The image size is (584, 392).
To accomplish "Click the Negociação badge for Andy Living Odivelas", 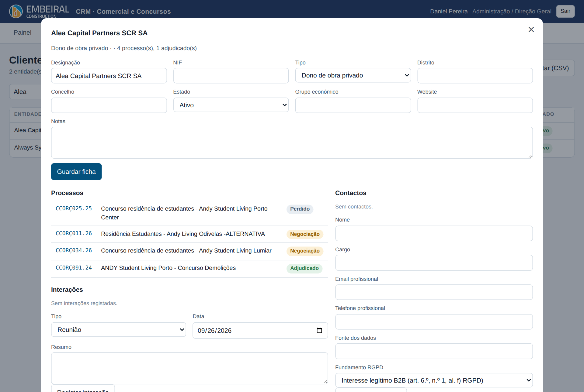I will pyautogui.click(x=305, y=234).
